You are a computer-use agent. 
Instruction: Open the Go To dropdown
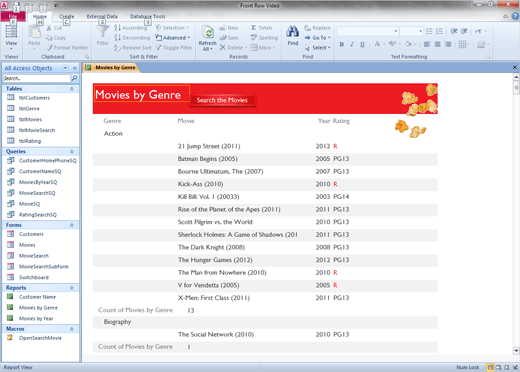[x=318, y=38]
